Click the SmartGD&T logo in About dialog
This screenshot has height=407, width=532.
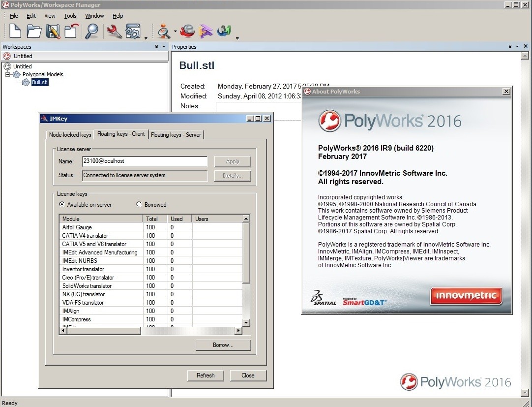pos(364,301)
